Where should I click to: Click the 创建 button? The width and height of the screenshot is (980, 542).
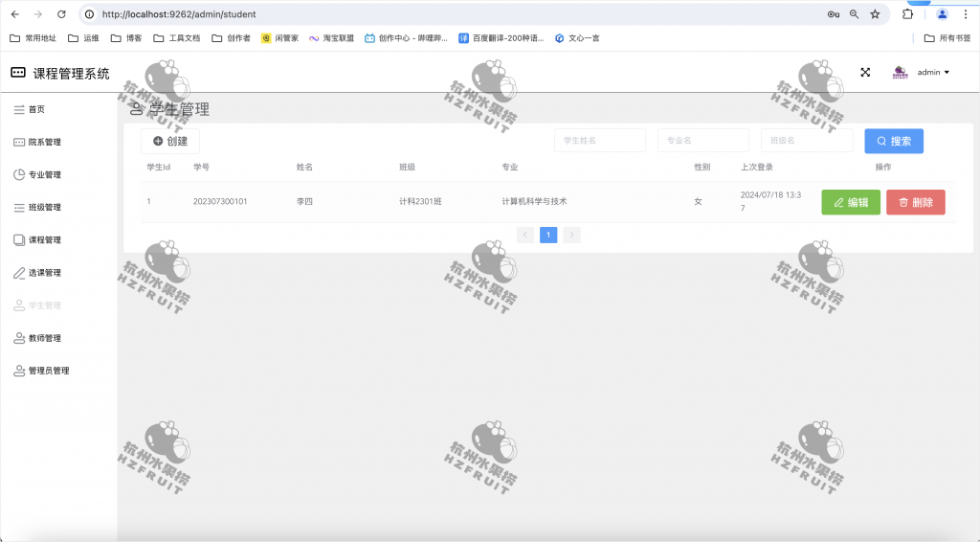[x=170, y=142]
